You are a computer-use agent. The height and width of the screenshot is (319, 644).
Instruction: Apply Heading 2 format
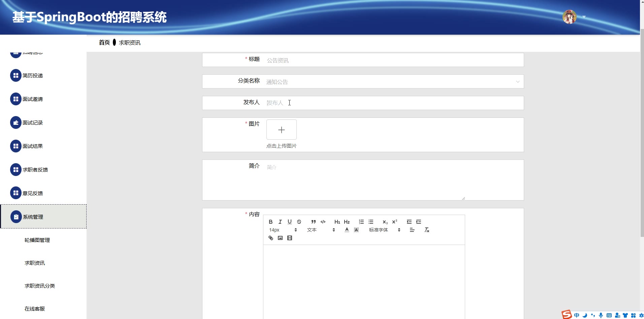347,222
